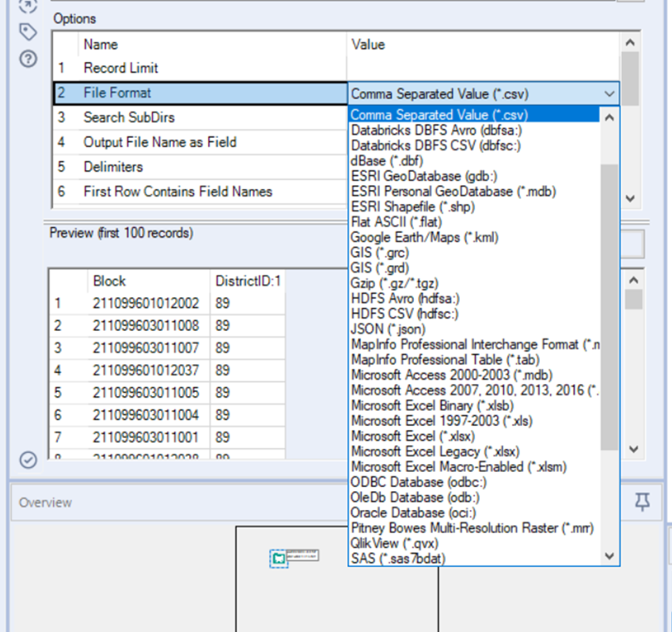This screenshot has height=632, width=672.
Task: Open the File Format dropdown chevron
Action: click(x=609, y=93)
